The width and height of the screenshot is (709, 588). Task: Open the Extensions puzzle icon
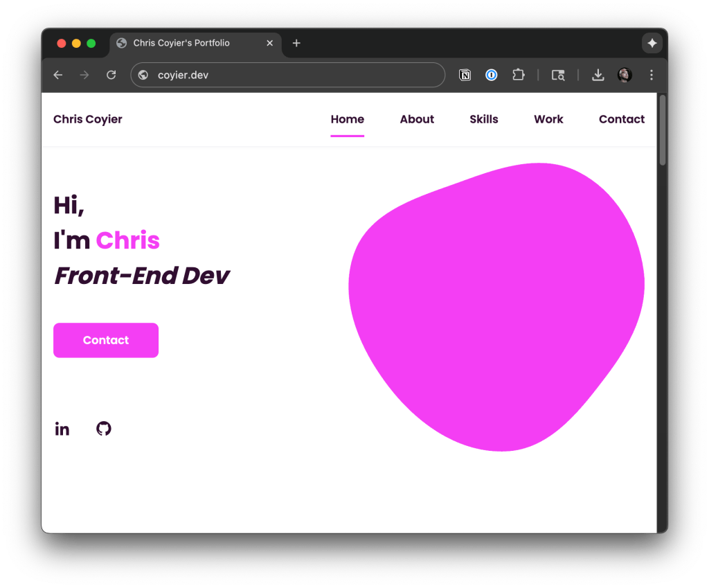[x=518, y=75]
